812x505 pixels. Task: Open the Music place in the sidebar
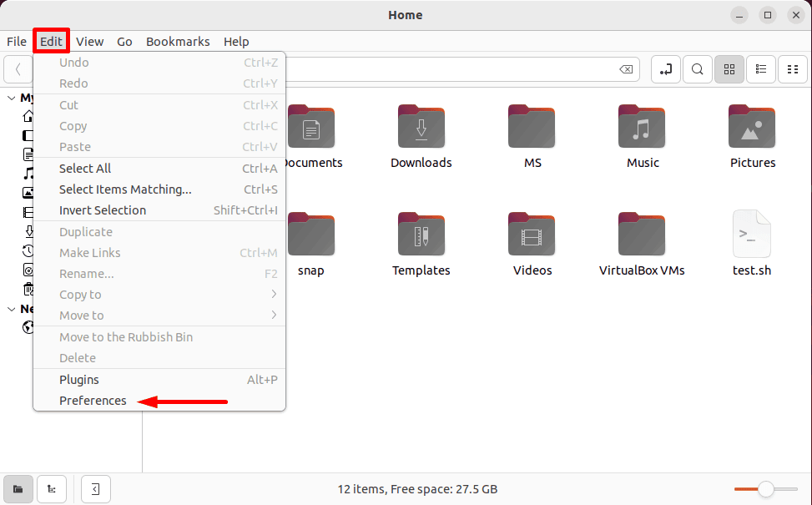28,174
